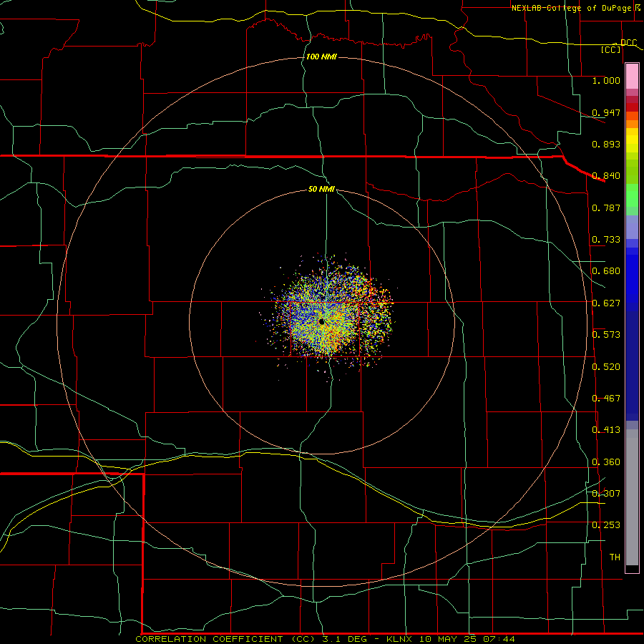Viewport: 644px width, 644px height.
Task: Click the 0.253 scale value
Action: (606, 525)
